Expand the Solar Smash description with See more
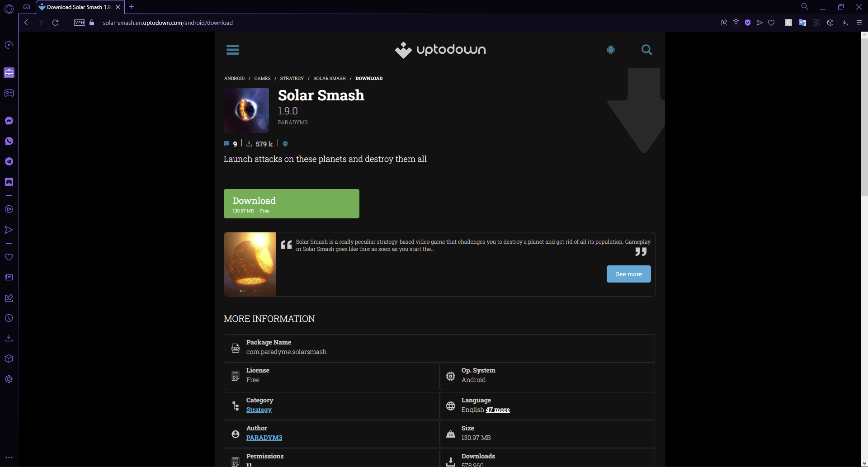The image size is (868, 467). pyautogui.click(x=628, y=274)
